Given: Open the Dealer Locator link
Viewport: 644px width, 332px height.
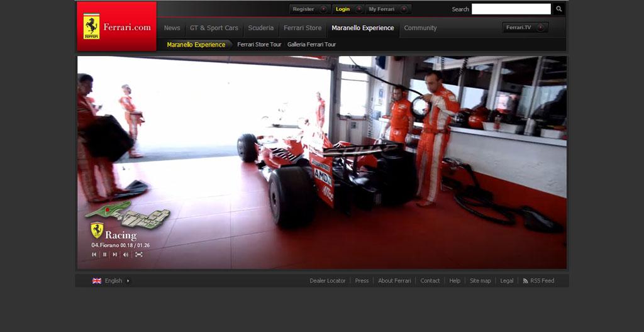Looking at the screenshot, I should pos(328,281).
